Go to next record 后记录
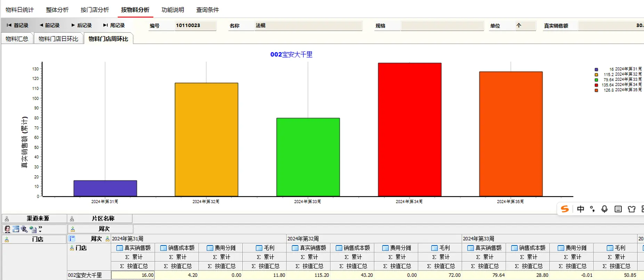Viewport: 644px width, 280px height. click(81, 25)
